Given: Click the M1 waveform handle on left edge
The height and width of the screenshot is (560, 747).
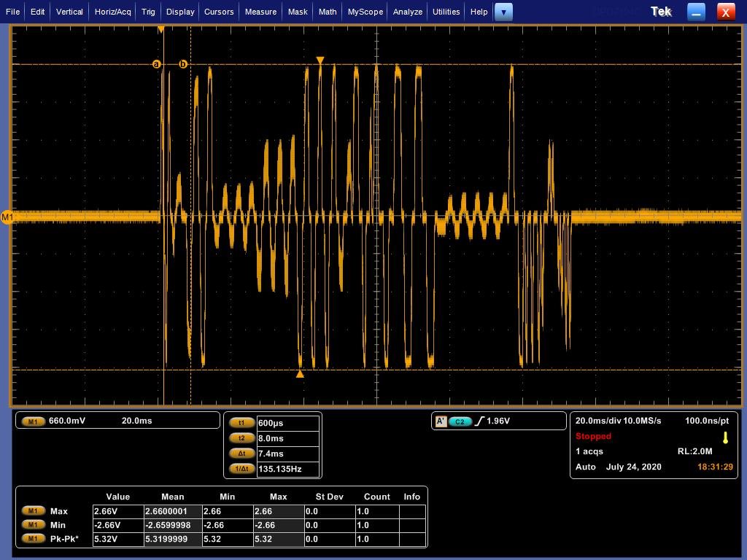Looking at the screenshot, I should (7, 217).
